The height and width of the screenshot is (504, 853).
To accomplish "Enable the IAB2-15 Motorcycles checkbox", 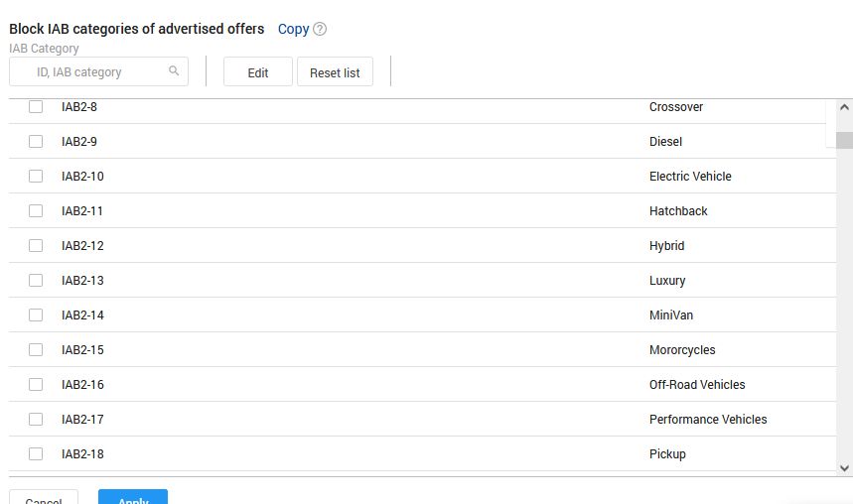I will [x=36, y=350].
